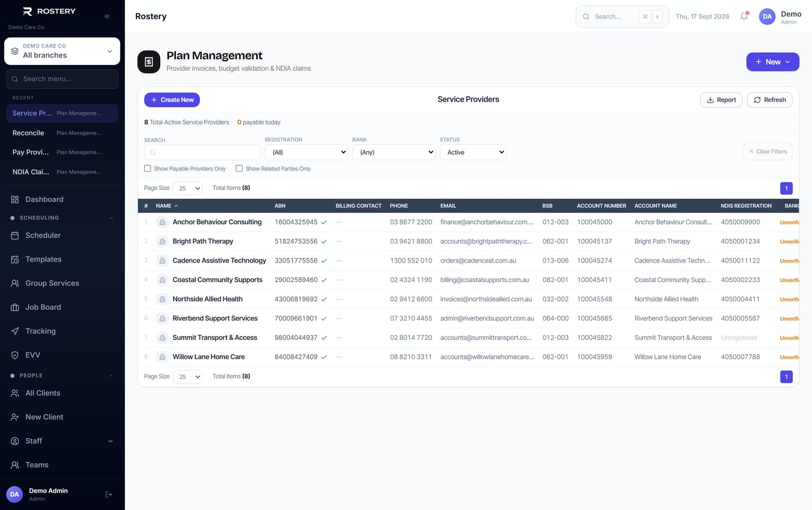Click the building icon for Bright Path Therapy
Screen dimensions: 812x510
tap(162, 241)
